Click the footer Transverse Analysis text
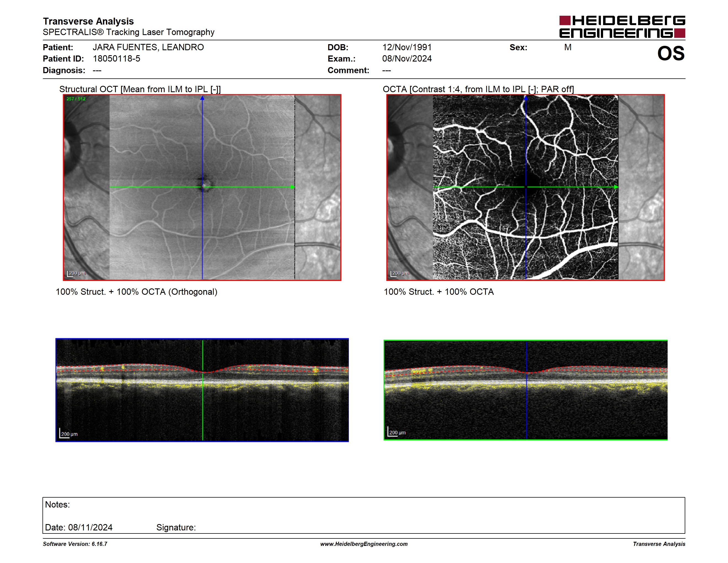The height and width of the screenshot is (563, 728). pyautogui.click(x=659, y=544)
